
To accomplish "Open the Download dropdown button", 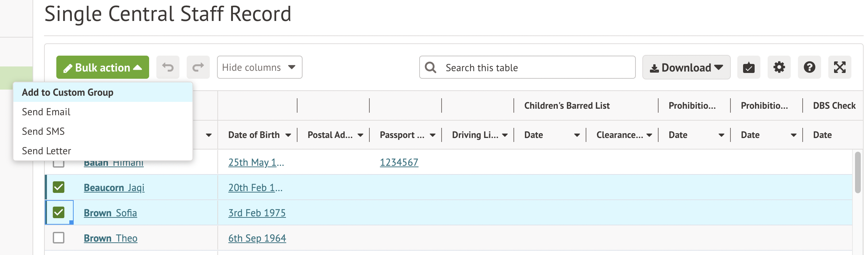I will [x=686, y=67].
